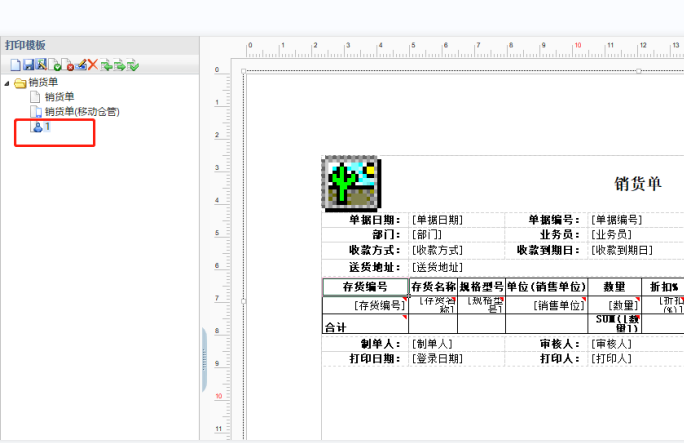Click the import template green arrow icon
Viewport: 684px width, 443px height.
106,65
